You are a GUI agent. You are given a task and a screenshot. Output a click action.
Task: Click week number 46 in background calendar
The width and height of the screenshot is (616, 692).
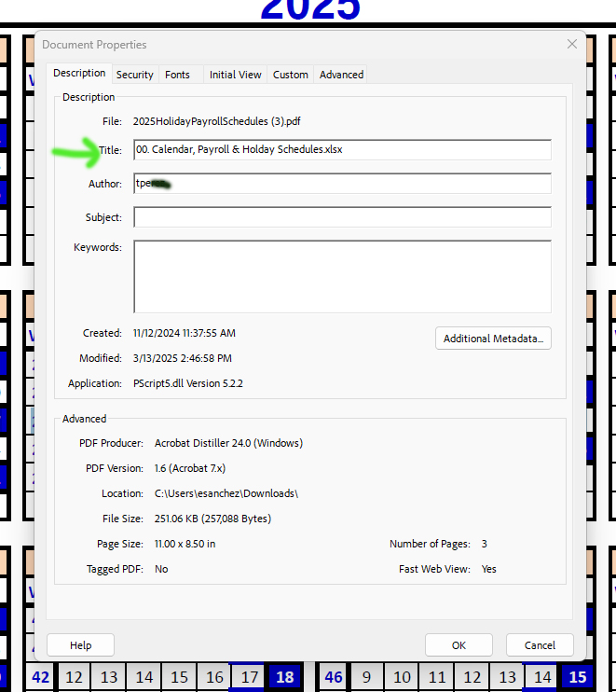pyautogui.click(x=334, y=677)
